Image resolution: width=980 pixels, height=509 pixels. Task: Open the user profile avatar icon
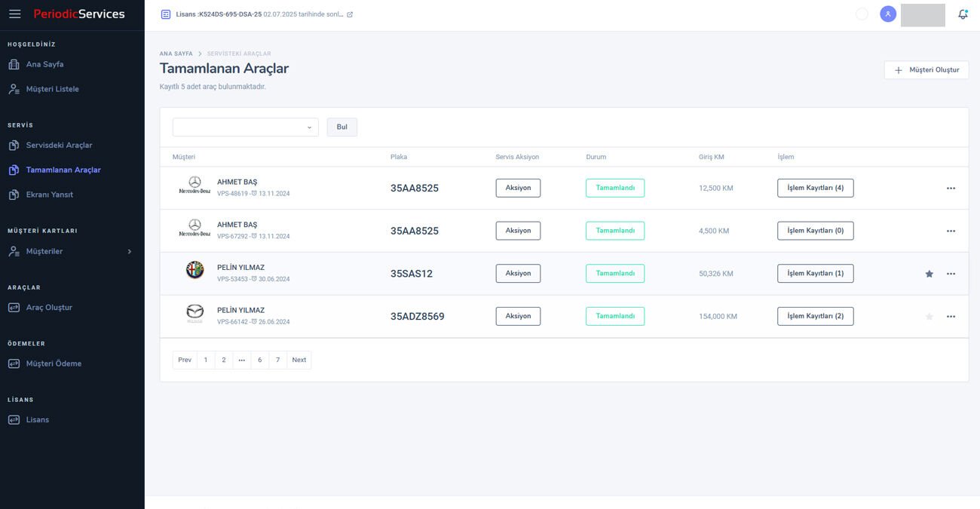coord(888,14)
